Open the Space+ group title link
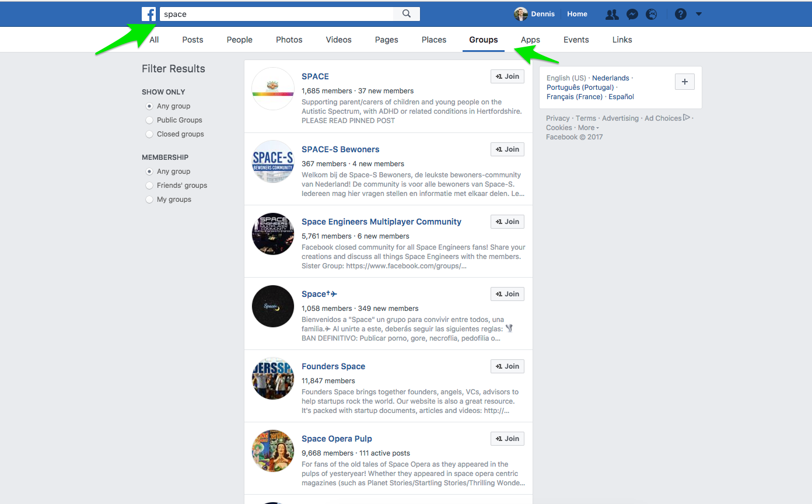Screen dimensions: 812x504 click(x=319, y=294)
